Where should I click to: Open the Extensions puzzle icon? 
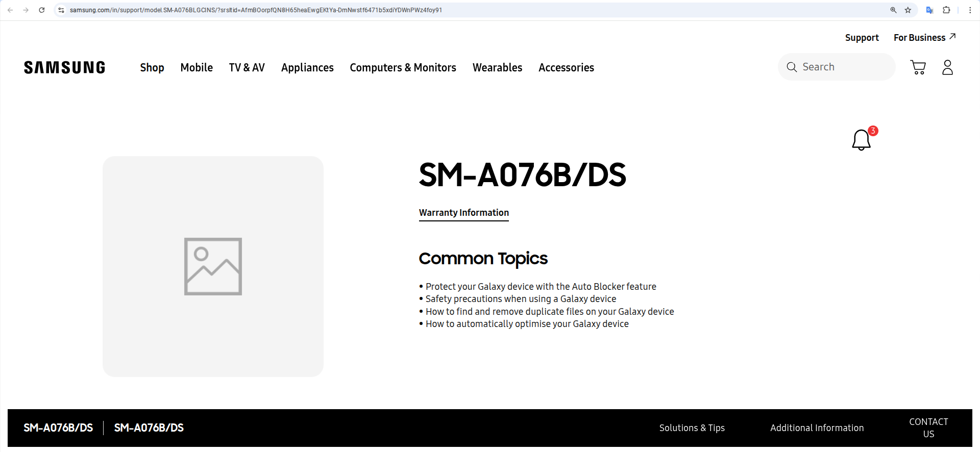tap(946, 10)
